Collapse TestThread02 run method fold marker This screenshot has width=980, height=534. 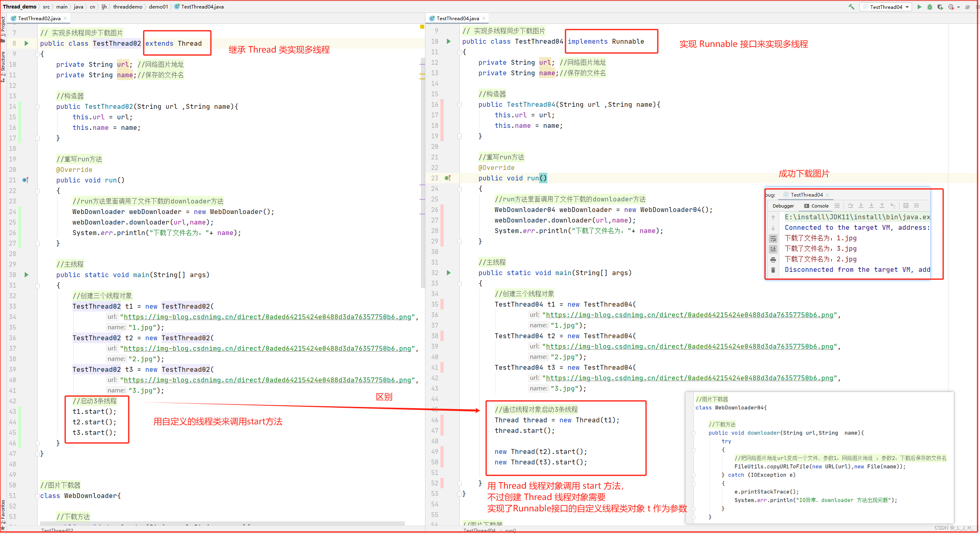click(x=37, y=191)
